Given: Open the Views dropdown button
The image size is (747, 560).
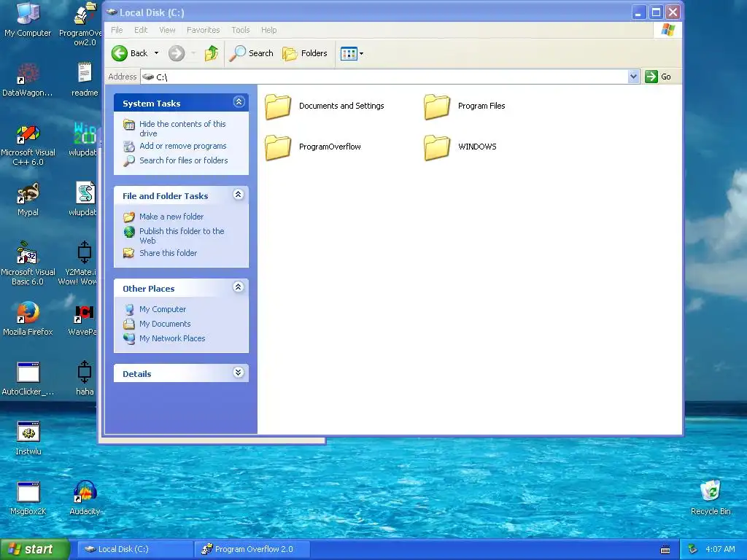Looking at the screenshot, I should [x=352, y=53].
